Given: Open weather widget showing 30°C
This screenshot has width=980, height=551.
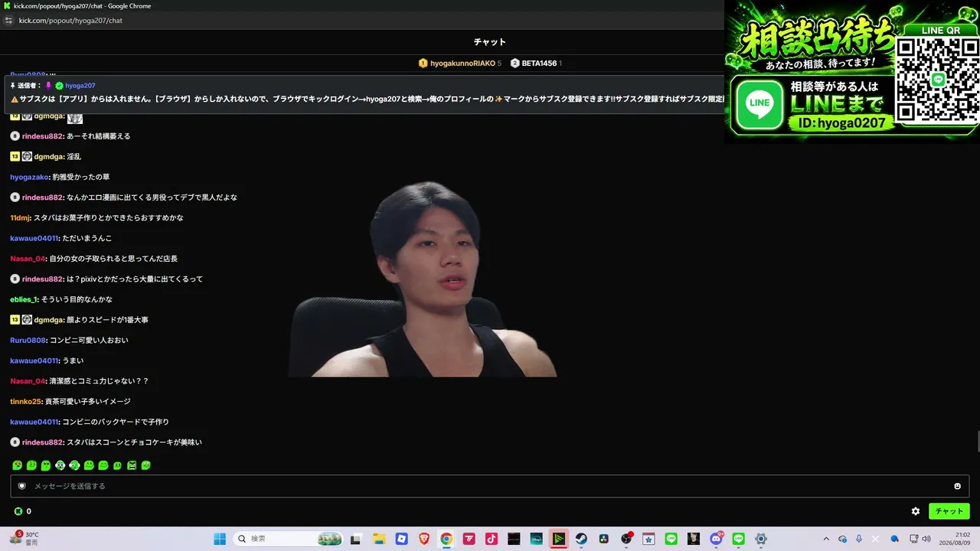Looking at the screenshot, I should point(24,539).
